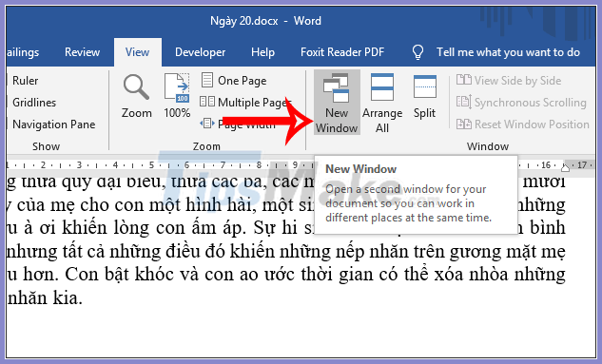The width and height of the screenshot is (602, 364).
Task: Click Reset Window Position
Action: pos(522,125)
